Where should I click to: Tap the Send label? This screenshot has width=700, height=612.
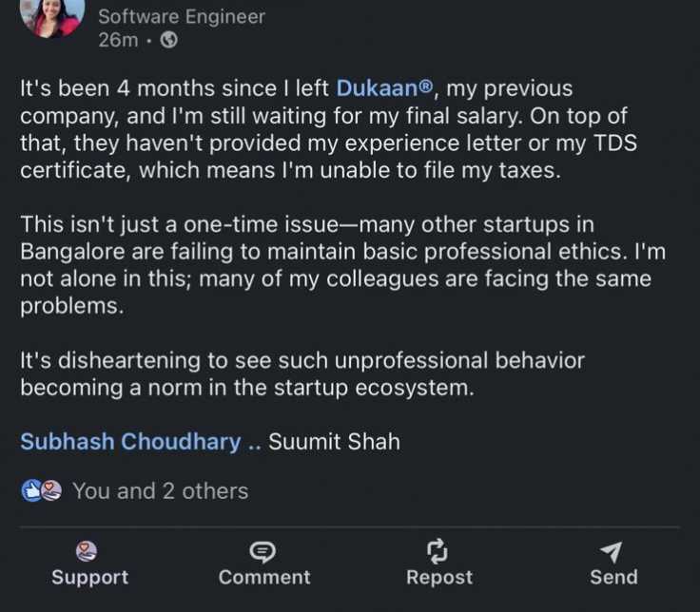(x=612, y=577)
